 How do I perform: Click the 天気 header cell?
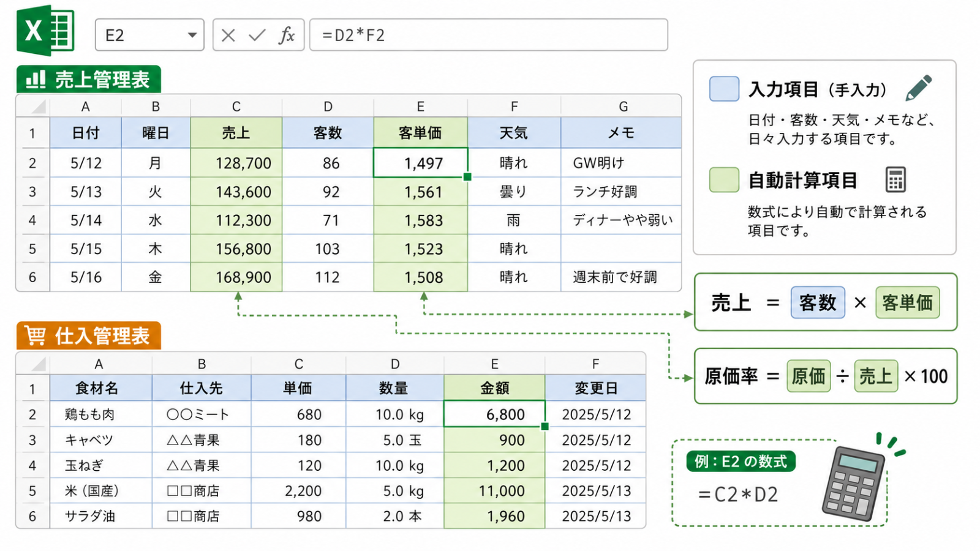(x=514, y=132)
